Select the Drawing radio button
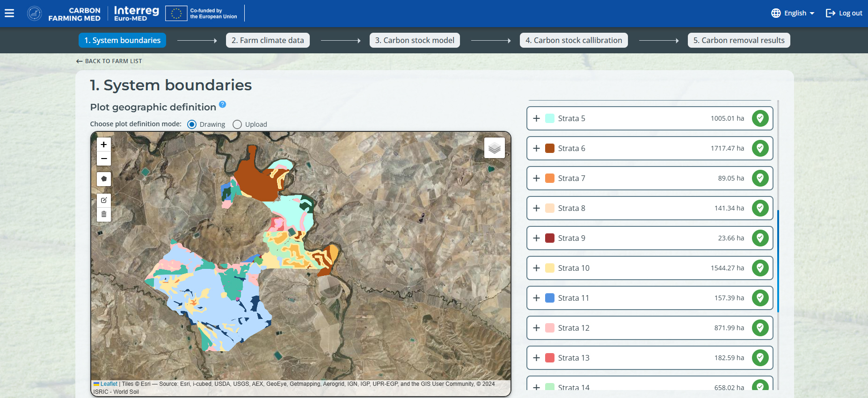 pos(192,124)
